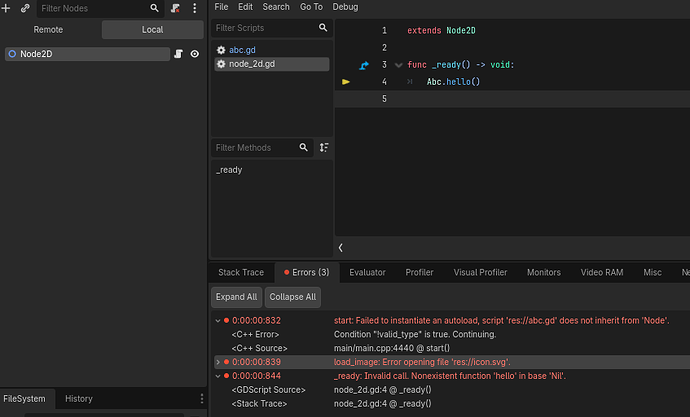Focus the Filter Methods field
690x417 pixels.
point(260,147)
